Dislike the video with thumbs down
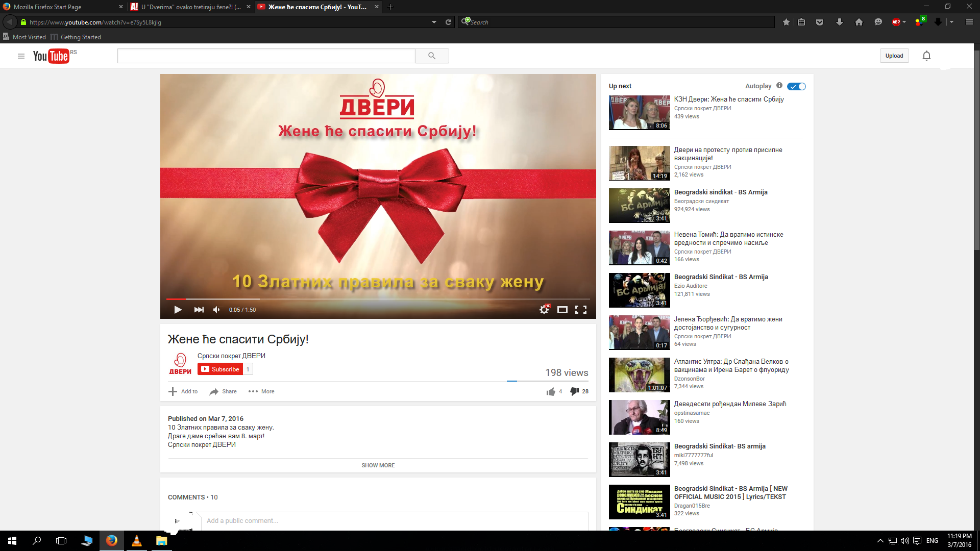The image size is (980, 551). point(574,391)
